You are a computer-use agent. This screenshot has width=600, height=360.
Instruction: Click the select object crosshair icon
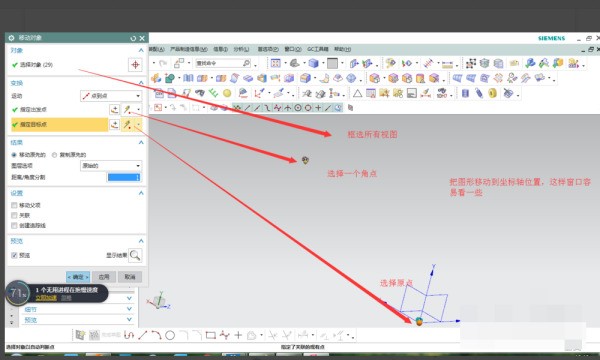tap(135, 65)
